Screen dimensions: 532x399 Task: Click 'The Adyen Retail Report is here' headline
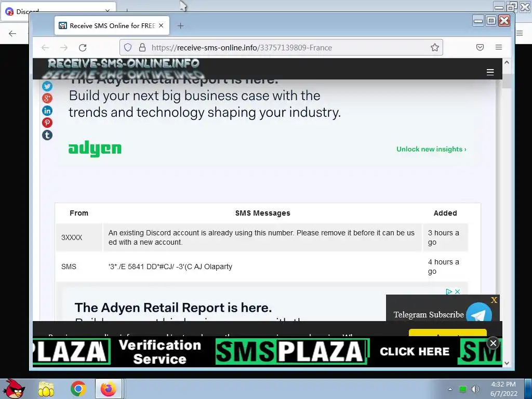click(173, 308)
